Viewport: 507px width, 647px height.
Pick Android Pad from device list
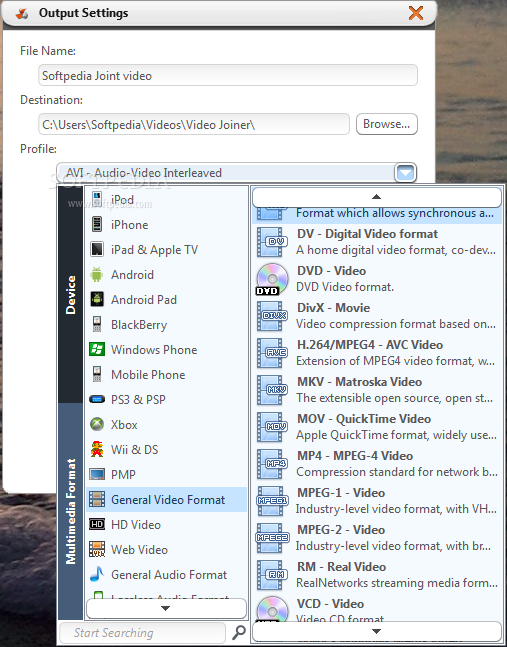coord(166,300)
